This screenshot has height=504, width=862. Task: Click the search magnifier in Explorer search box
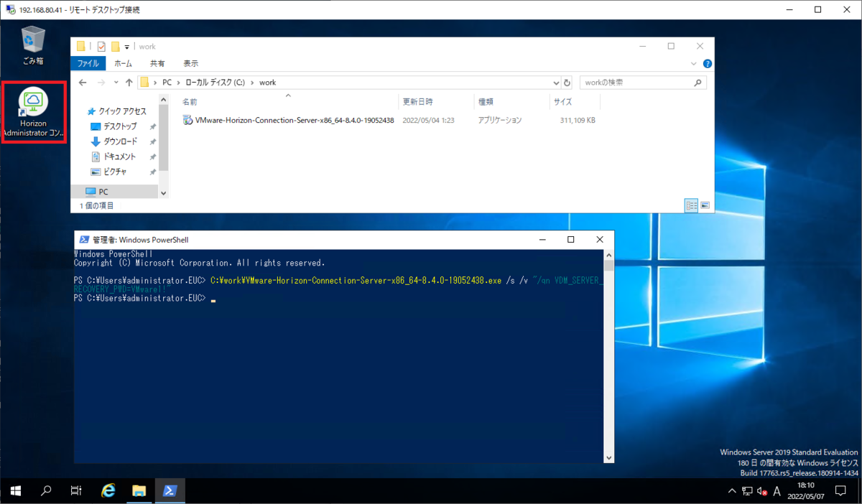pos(698,83)
